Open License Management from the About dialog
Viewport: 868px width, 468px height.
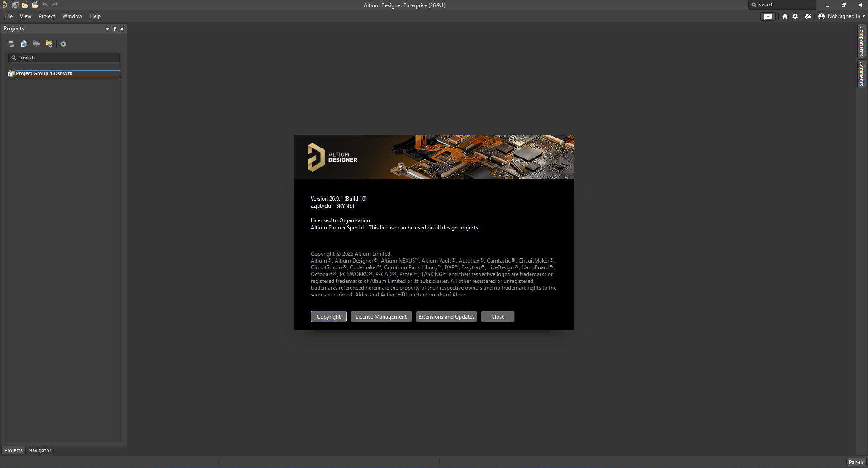381,317
